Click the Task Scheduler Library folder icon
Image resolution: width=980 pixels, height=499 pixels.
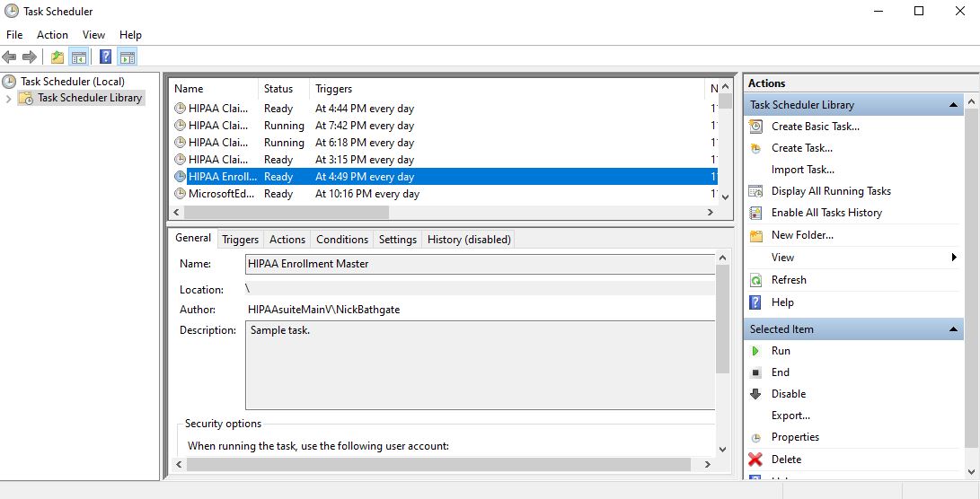pyautogui.click(x=26, y=98)
